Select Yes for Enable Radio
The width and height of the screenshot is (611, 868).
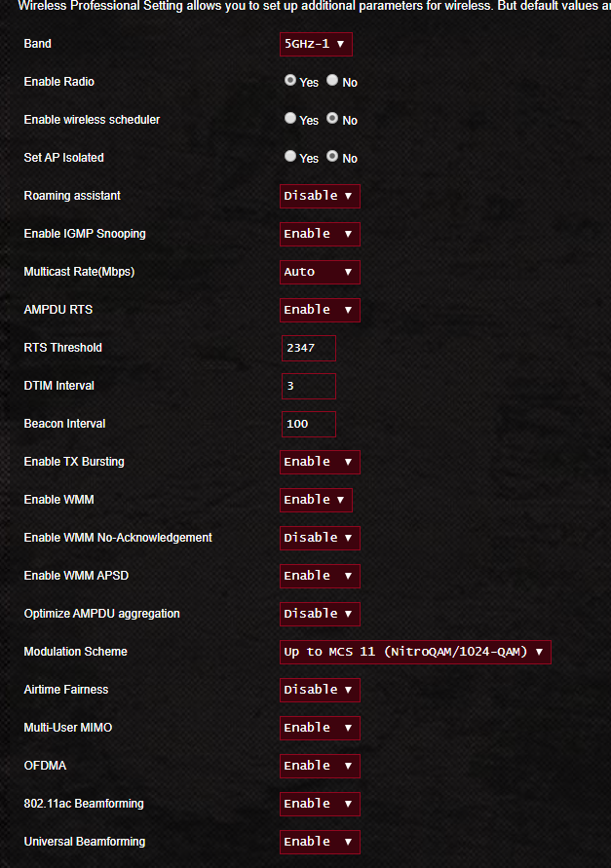[x=290, y=80]
